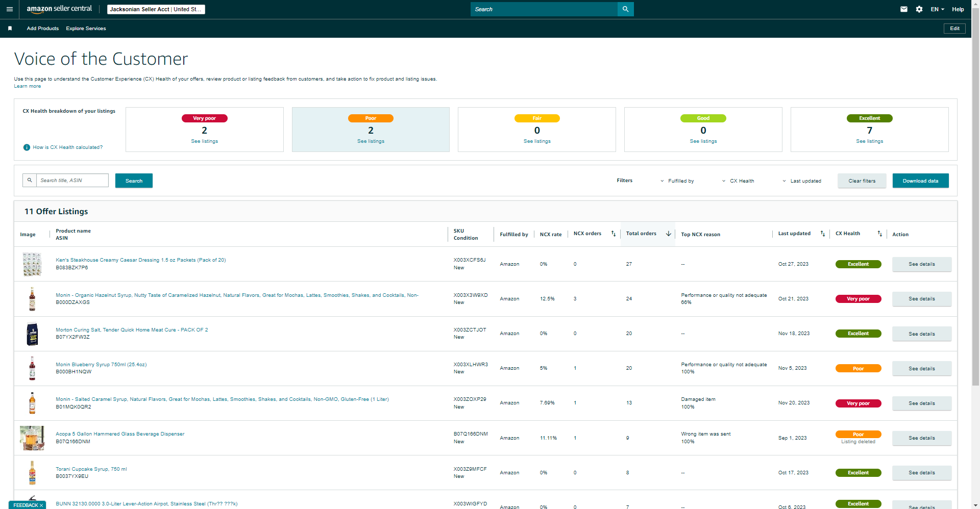
Task: Open Ken's Steakhouse Creamy Caesar Dressing listing link
Action: click(141, 260)
